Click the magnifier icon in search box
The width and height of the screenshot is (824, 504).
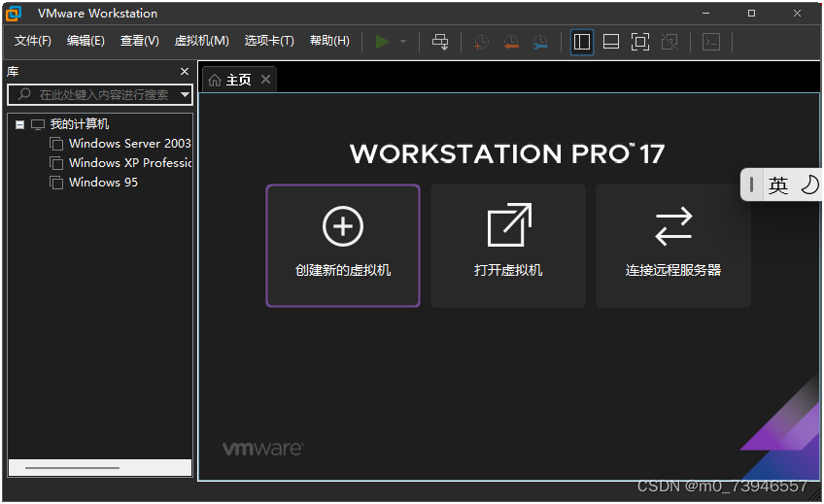24,94
